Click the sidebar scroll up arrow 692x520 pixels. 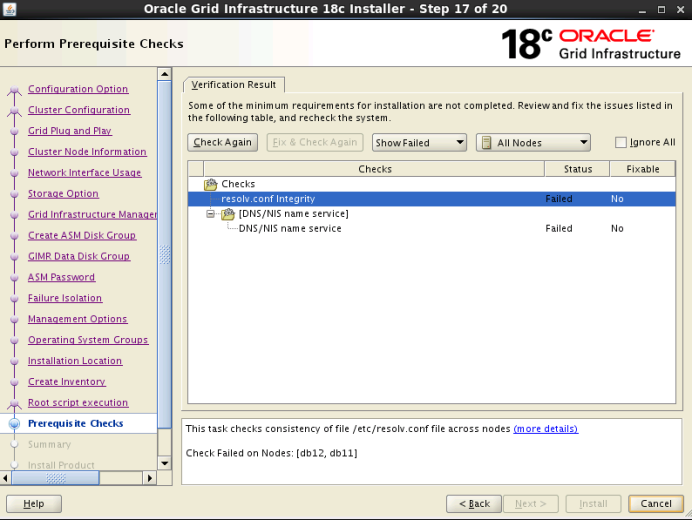(x=165, y=74)
